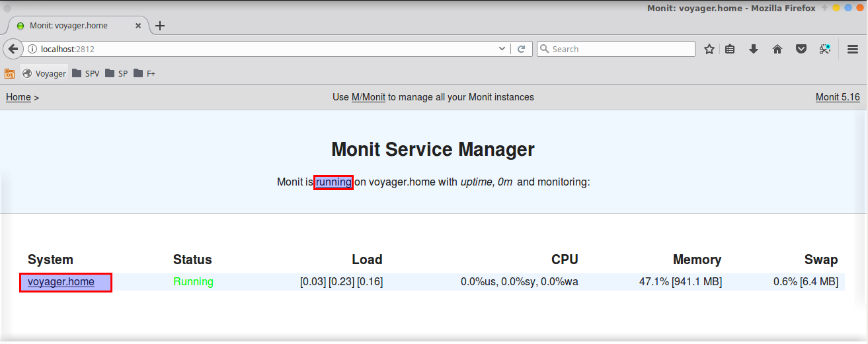This screenshot has height=344, width=868.
Task: Go back with the browser Back arrow
Action: click(x=13, y=49)
